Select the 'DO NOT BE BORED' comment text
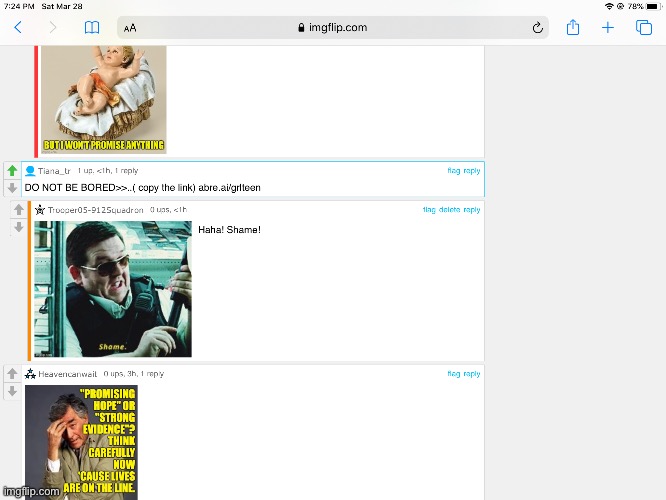Image resolution: width=666 pixels, height=500 pixels. click(143, 188)
